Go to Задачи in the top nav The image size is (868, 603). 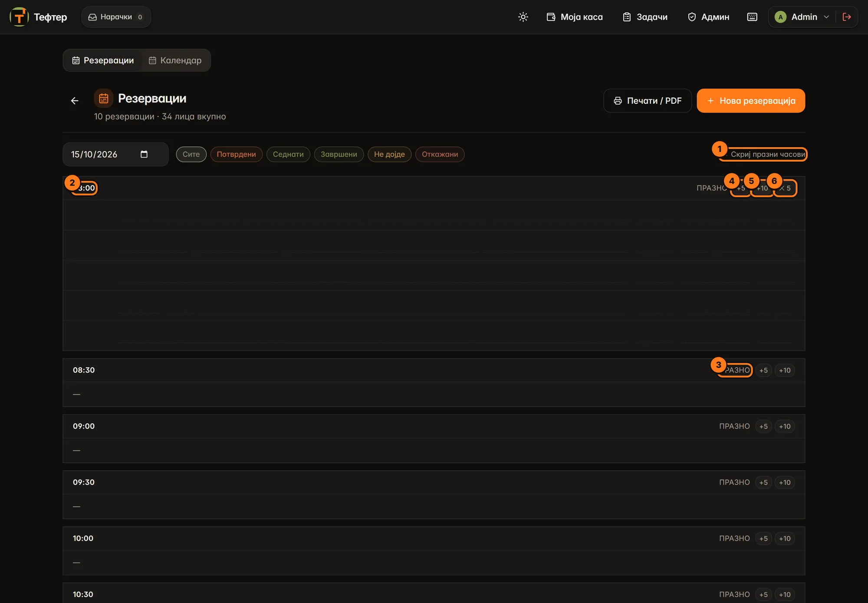pyautogui.click(x=645, y=17)
